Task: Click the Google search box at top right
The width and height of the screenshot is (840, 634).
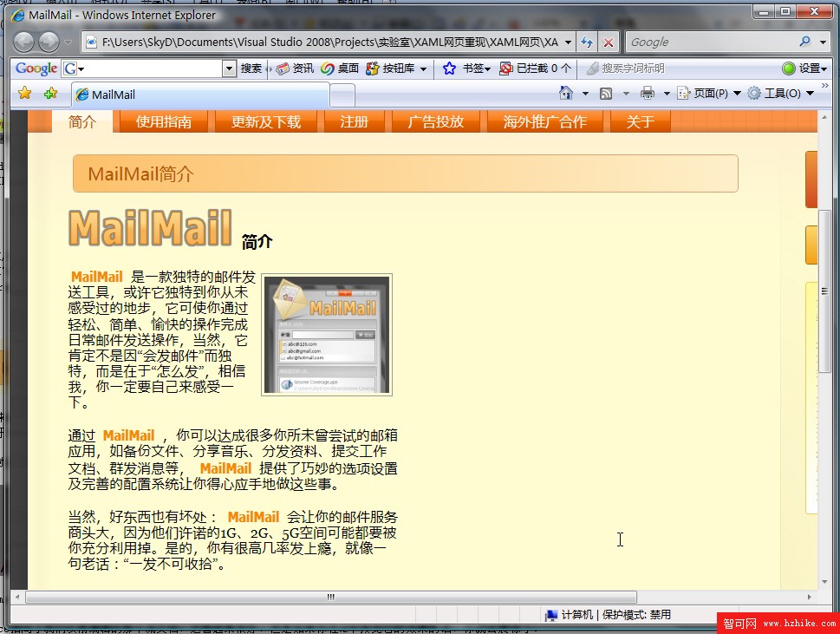Action: point(711,42)
